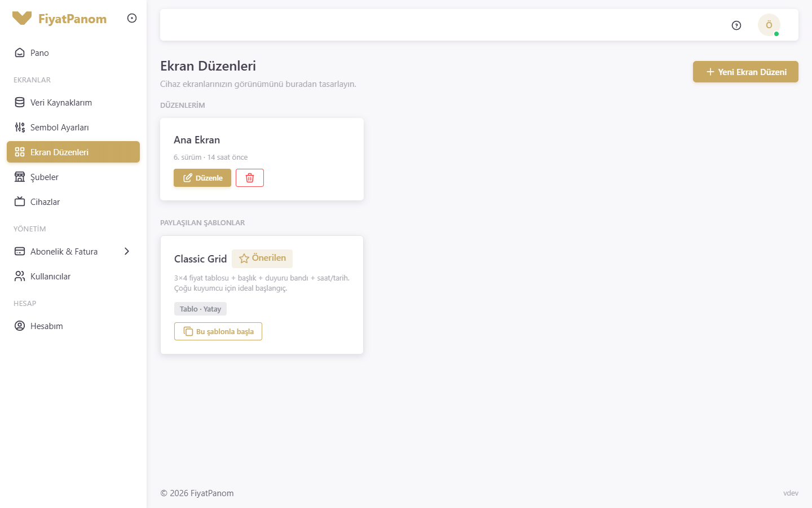This screenshot has height=508, width=812.
Task: Select Ekran Düzenleri in the sidebar
Action: coord(73,152)
